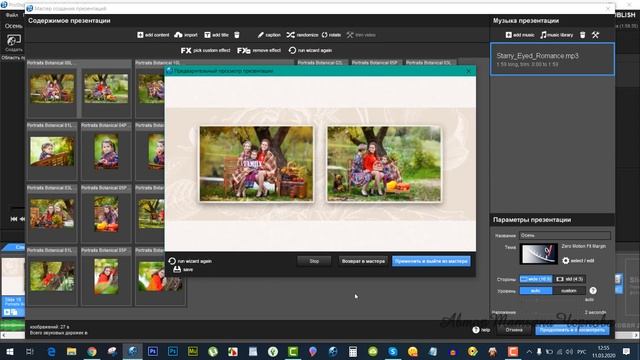
Task: Open Google Chrome from the taskbar
Action: [92, 351]
